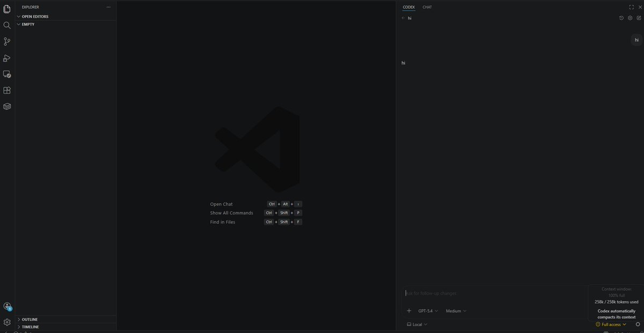Click the assistant 'hi' reply text
The image size is (644, 333).
pos(404,63)
